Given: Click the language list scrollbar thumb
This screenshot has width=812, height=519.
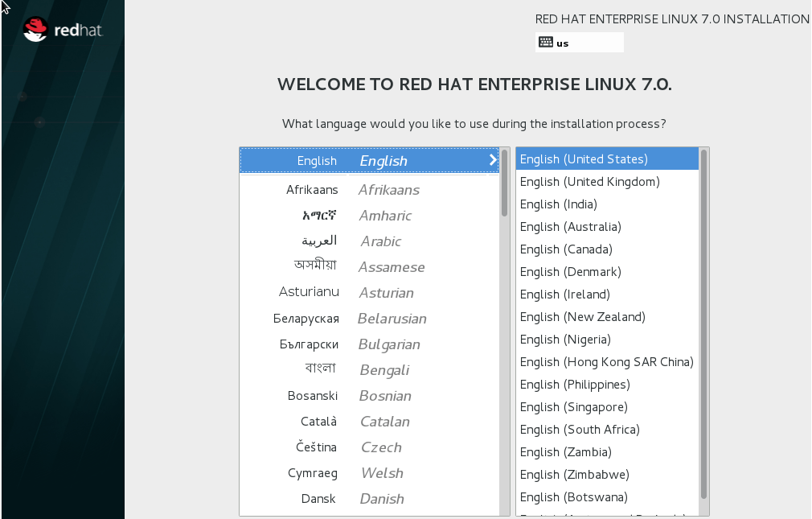Looking at the screenshot, I should [x=504, y=183].
